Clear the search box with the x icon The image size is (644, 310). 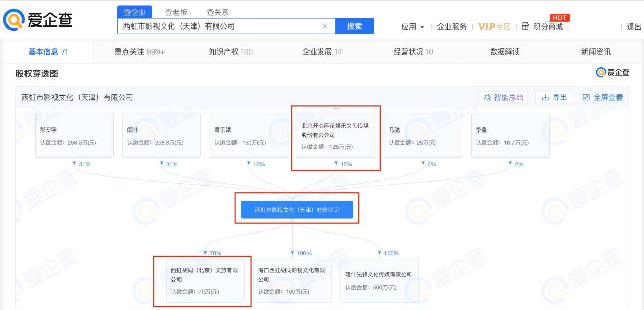coord(325,27)
